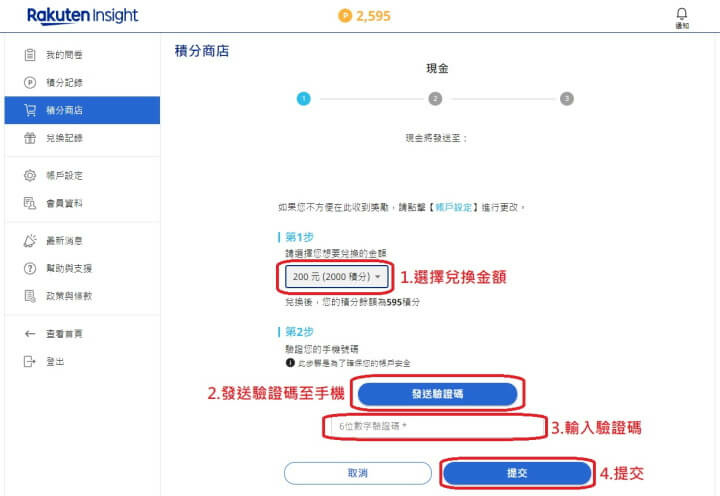Open the 200 元 (2000 積分) amount dropdown

[337, 277]
